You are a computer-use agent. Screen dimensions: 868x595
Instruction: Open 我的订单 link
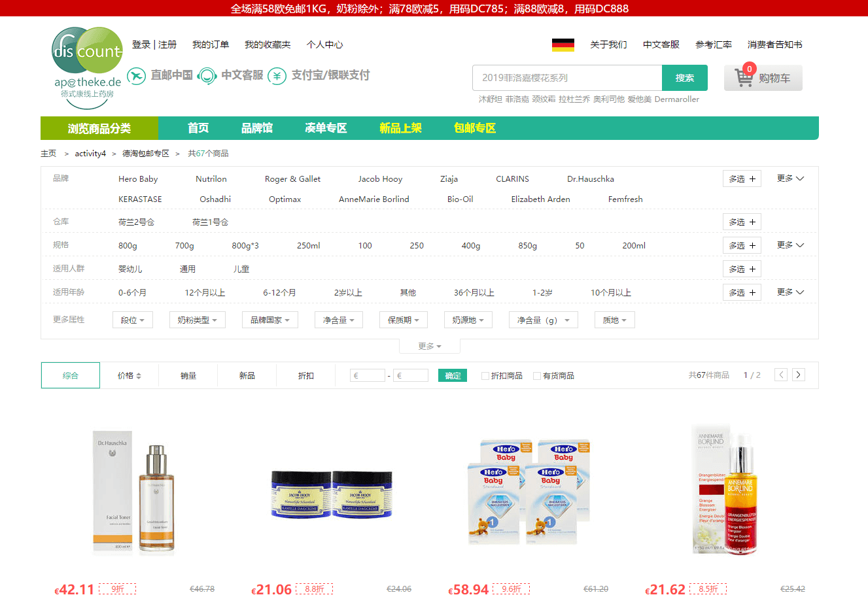pos(211,44)
